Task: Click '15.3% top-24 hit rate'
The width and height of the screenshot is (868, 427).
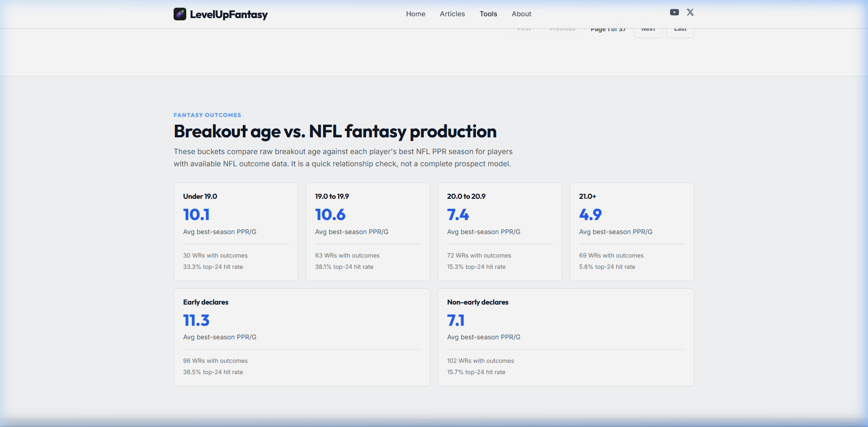Action: (x=476, y=267)
